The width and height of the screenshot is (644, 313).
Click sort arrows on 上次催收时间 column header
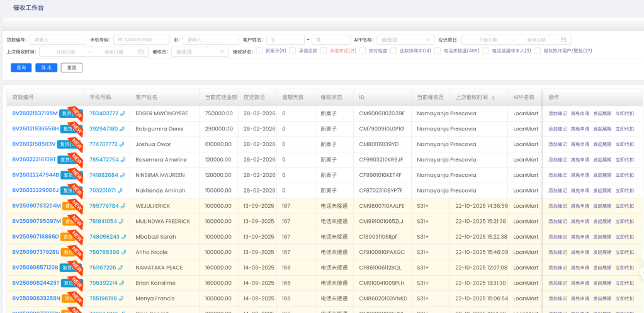tap(494, 98)
